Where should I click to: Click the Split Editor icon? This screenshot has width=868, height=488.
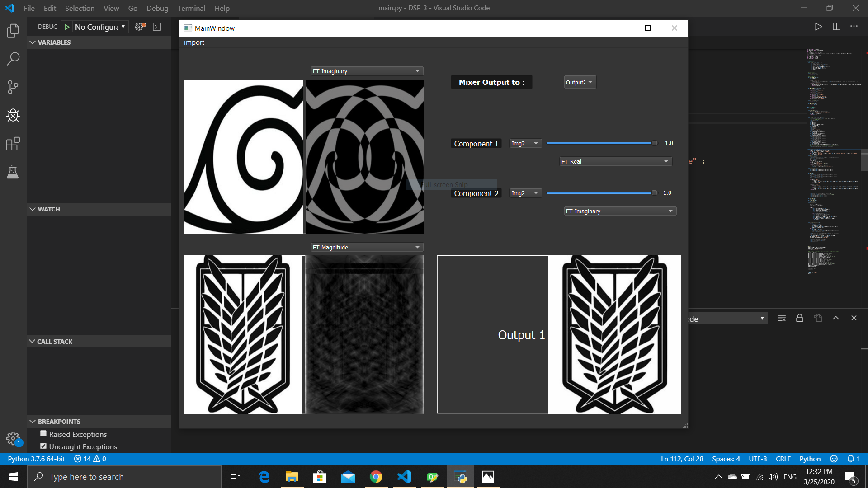(836, 27)
